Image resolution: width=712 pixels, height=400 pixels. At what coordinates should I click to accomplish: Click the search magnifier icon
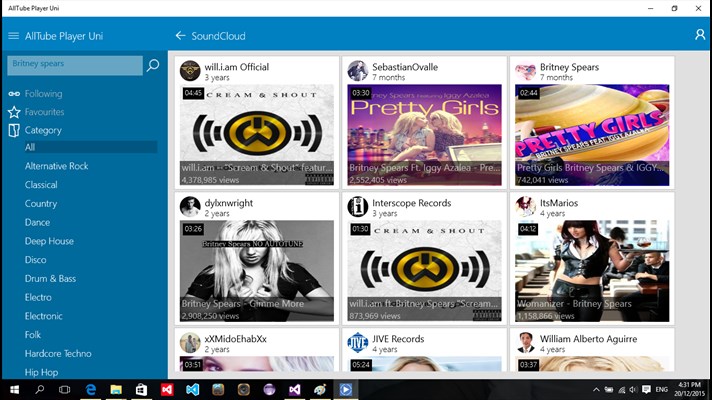(153, 65)
